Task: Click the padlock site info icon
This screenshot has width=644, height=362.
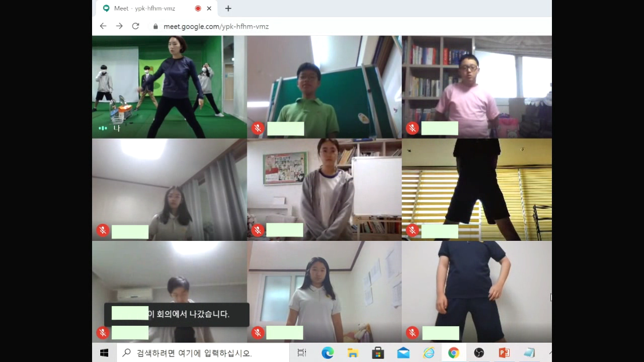Action: tap(155, 26)
